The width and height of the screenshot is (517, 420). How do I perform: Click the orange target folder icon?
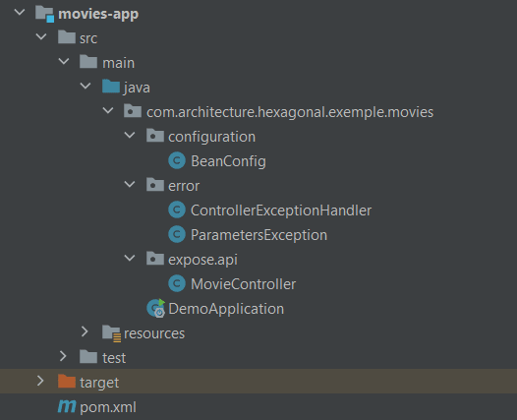[x=67, y=381]
